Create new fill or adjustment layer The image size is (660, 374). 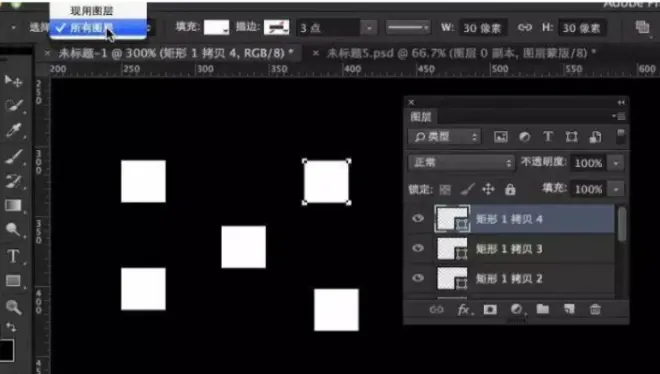point(516,310)
